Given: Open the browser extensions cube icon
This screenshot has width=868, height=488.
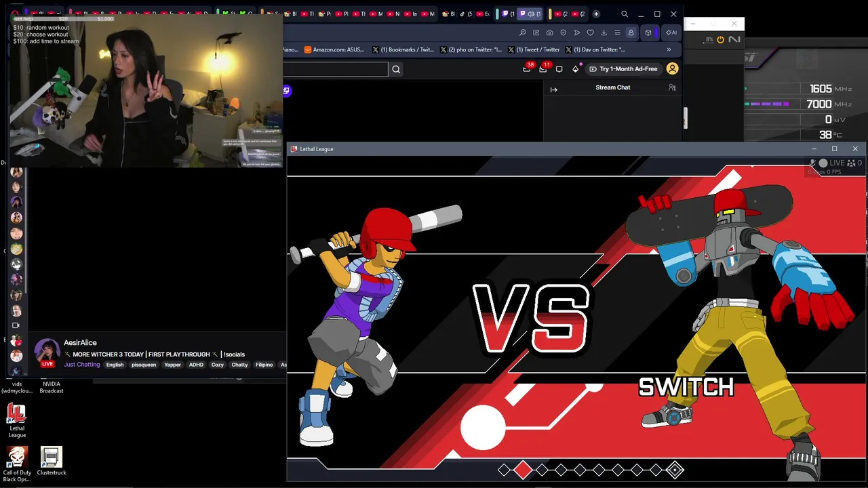Looking at the screenshot, I should coord(648,33).
